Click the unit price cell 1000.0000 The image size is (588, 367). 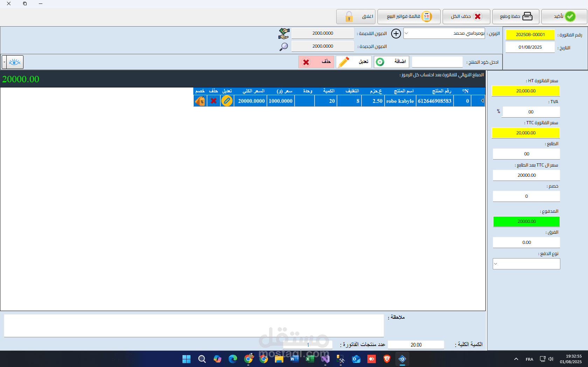pyautogui.click(x=281, y=101)
